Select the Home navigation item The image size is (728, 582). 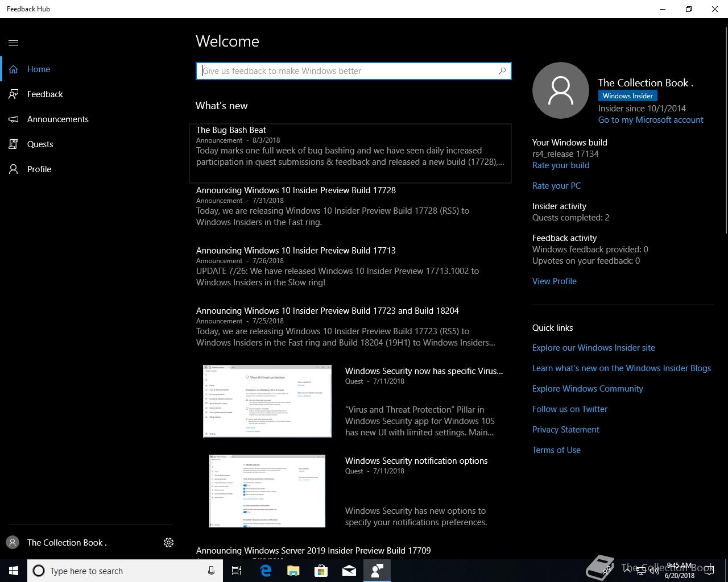click(x=39, y=69)
